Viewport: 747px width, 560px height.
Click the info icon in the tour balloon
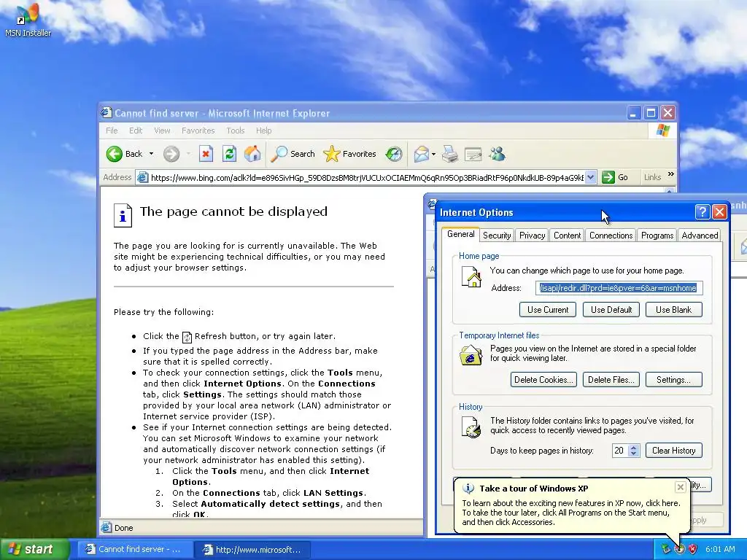[468, 489]
